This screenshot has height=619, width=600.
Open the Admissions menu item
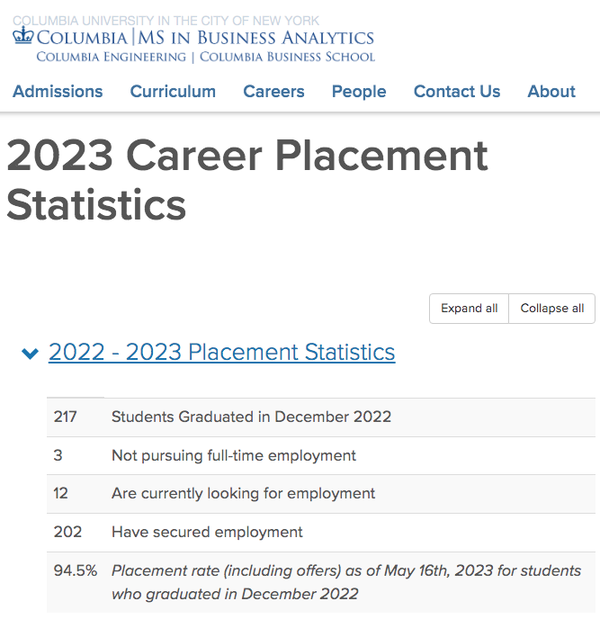[57, 91]
